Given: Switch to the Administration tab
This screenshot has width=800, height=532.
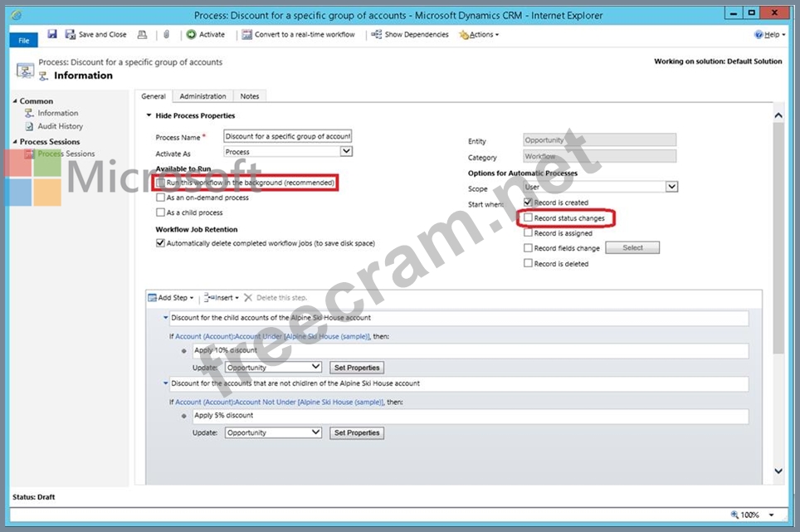Looking at the screenshot, I should (x=202, y=96).
